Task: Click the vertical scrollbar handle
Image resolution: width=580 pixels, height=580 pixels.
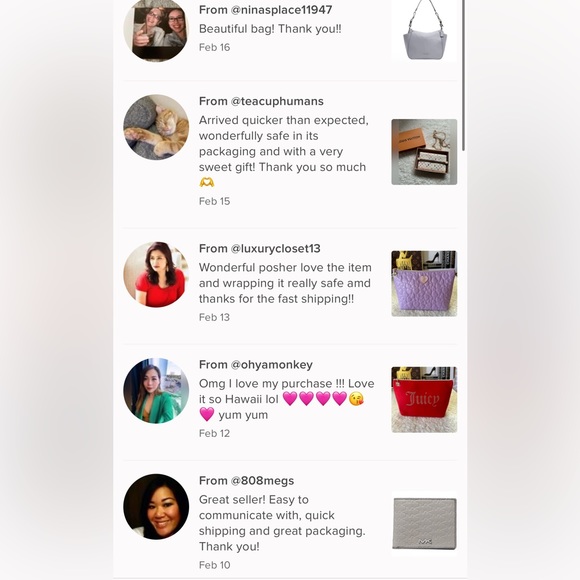Action: coord(463,75)
